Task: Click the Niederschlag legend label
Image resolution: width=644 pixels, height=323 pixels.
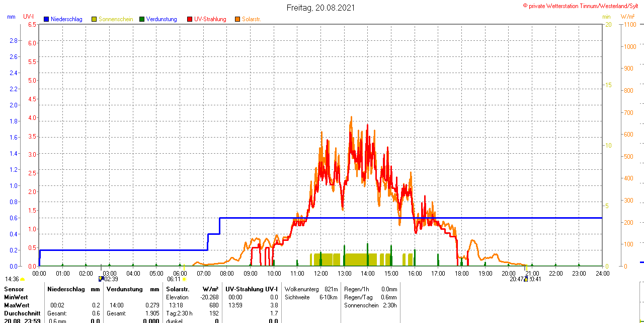Action: click(66, 19)
